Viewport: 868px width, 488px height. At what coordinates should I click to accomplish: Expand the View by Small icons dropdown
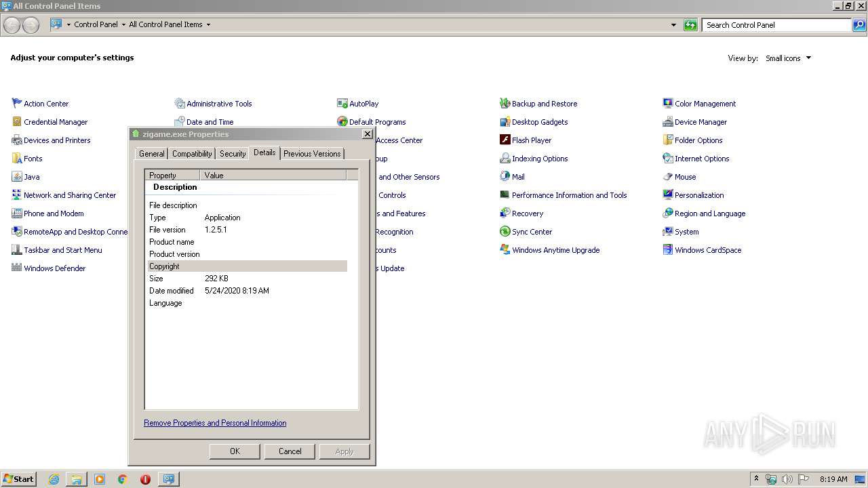point(788,58)
